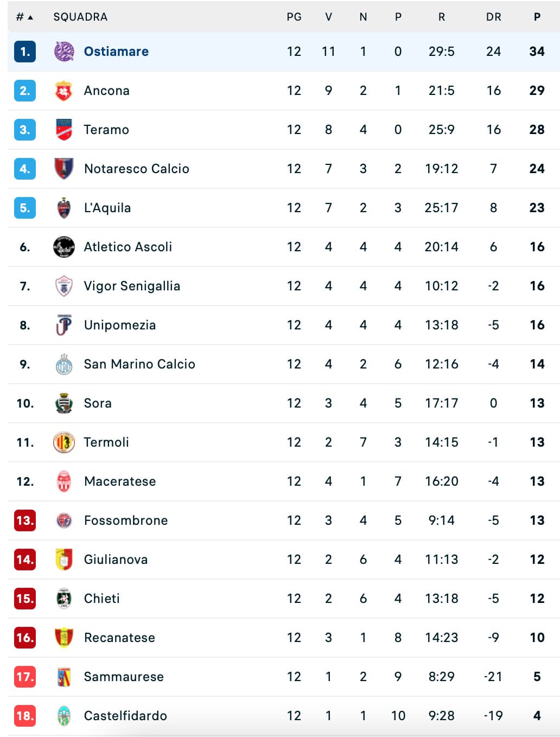560x737 pixels.
Task: Sort standings by the DR goal difference column
Action: 493,17
